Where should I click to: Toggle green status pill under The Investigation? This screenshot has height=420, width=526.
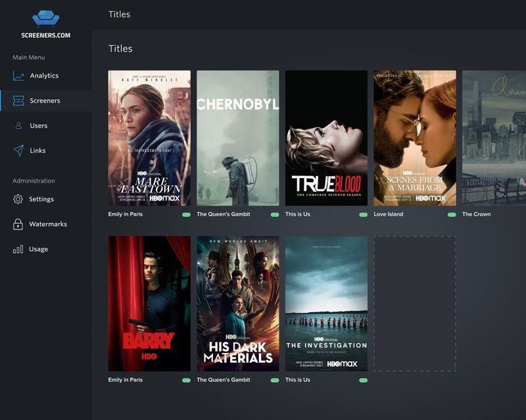pos(364,381)
